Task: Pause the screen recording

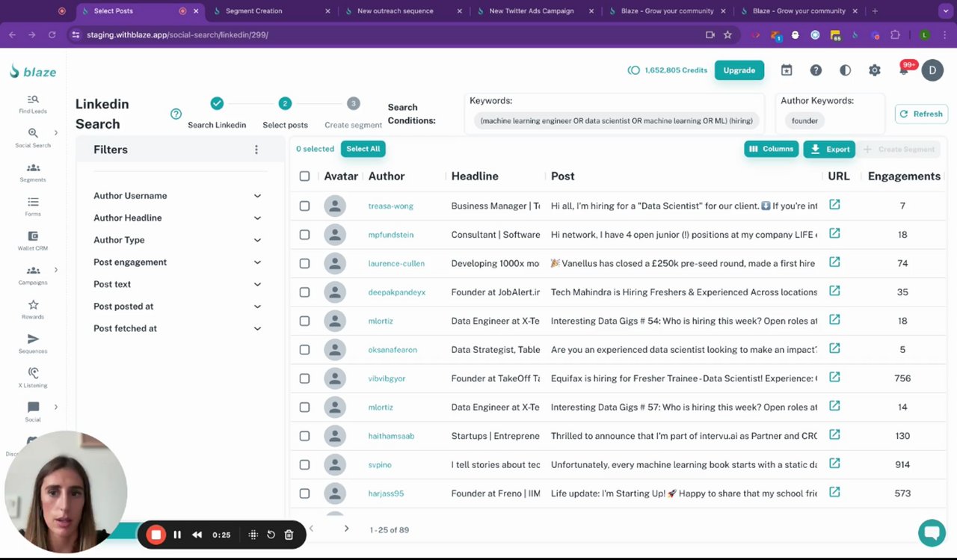Action: 177,535
